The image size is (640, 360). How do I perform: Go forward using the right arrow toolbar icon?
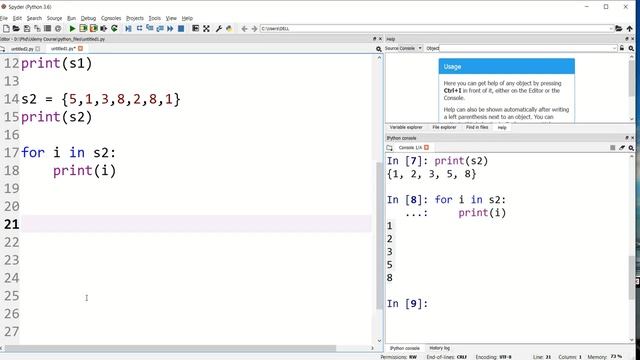tap(254, 29)
